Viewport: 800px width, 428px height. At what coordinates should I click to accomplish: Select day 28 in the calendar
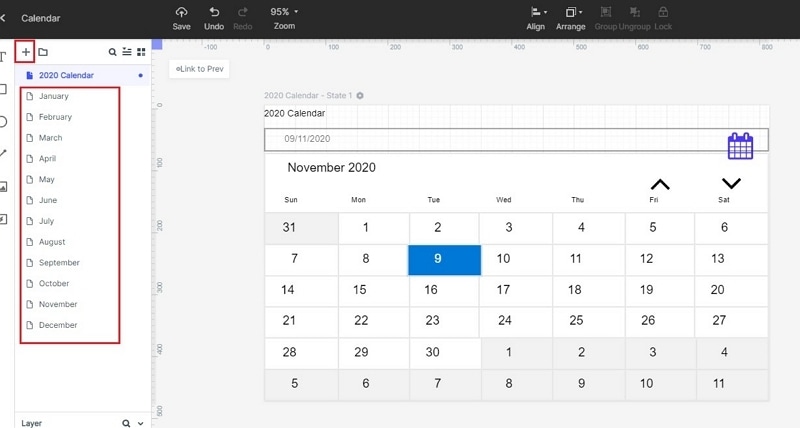[302, 353]
